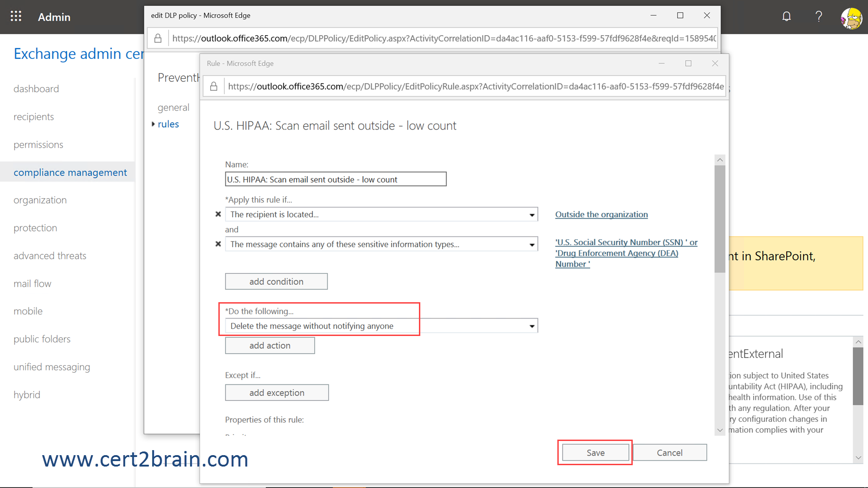Open mobile section

[x=28, y=311]
